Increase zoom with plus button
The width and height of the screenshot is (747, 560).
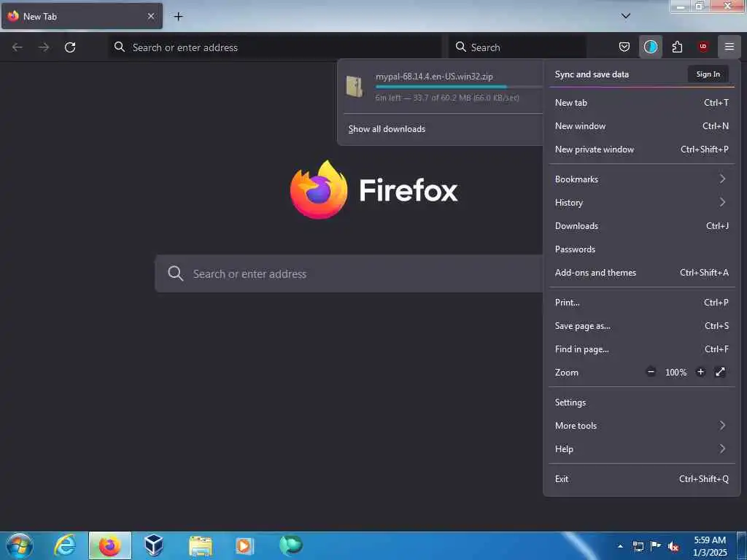pos(700,372)
